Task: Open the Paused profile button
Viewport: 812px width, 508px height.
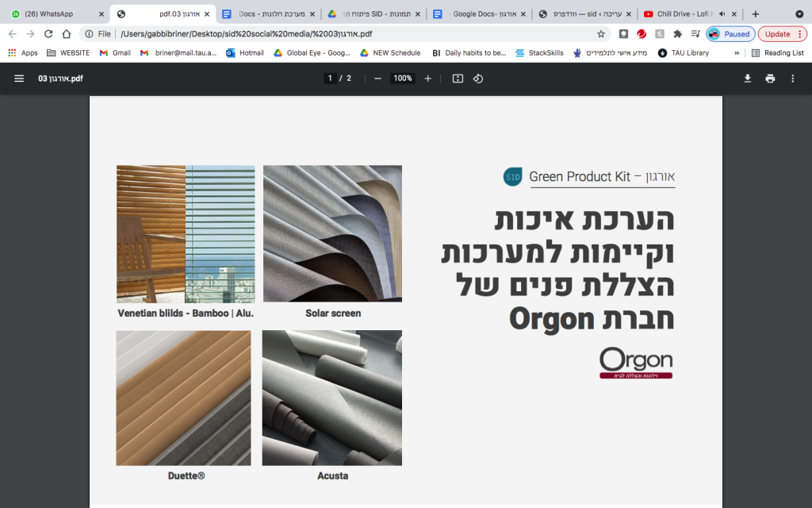Action: tap(730, 33)
